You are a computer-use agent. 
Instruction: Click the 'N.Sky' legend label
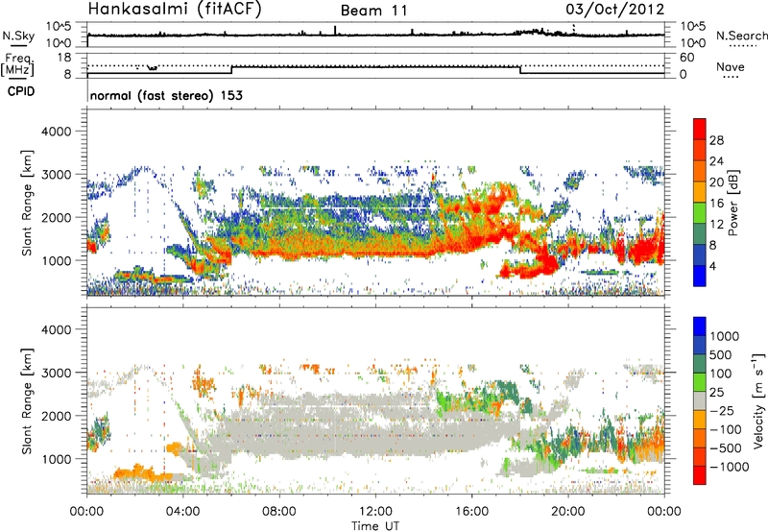pyautogui.click(x=18, y=36)
